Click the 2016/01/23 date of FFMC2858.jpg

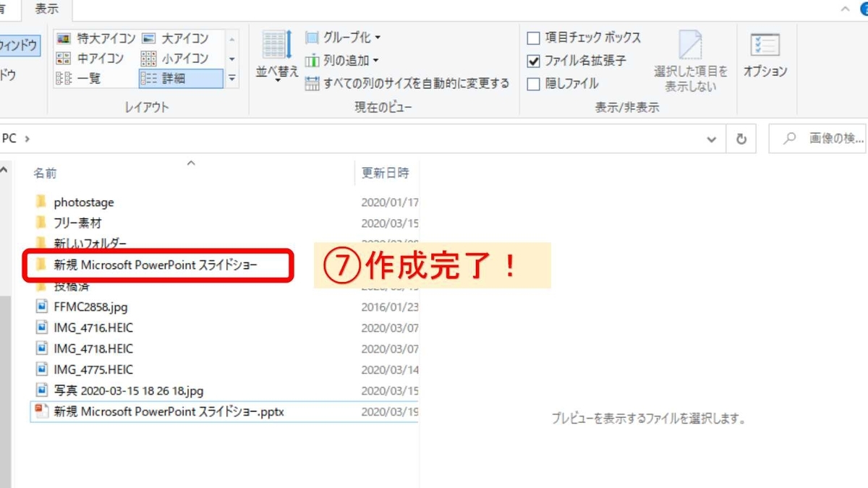pyautogui.click(x=390, y=307)
